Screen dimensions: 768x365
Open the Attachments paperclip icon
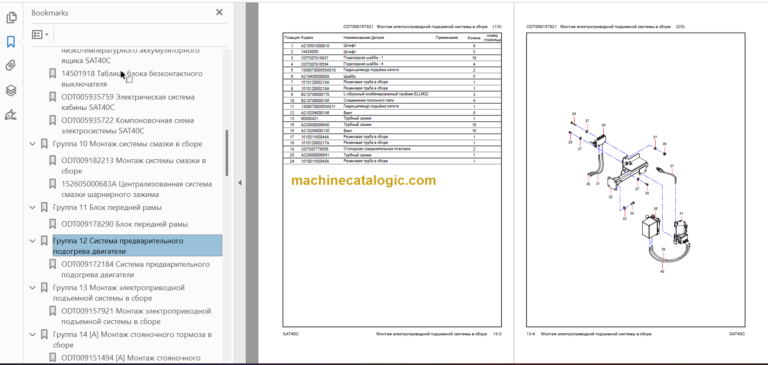pos(11,66)
